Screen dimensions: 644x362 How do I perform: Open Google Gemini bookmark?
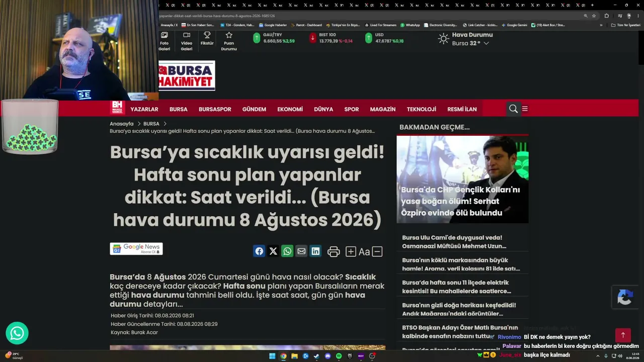[514, 25]
